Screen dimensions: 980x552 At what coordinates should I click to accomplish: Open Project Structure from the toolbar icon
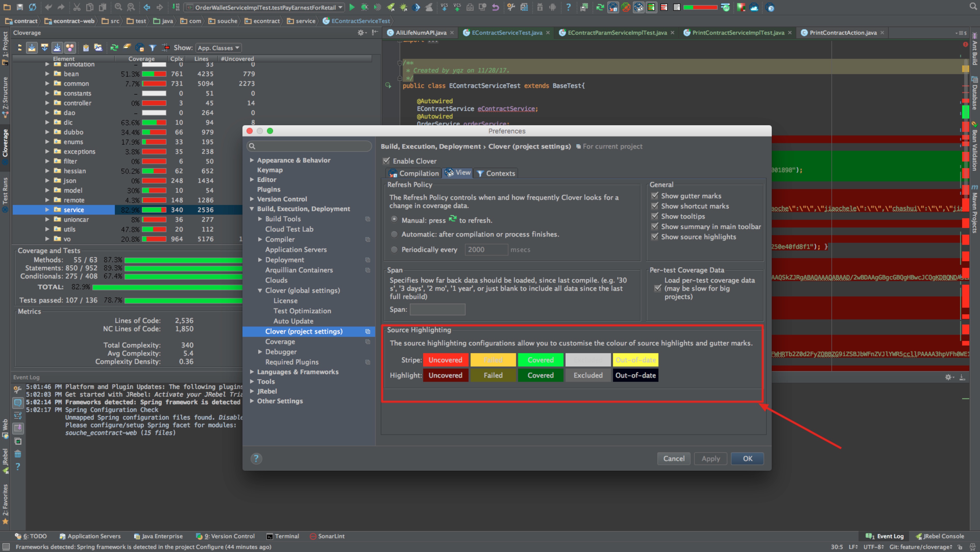click(x=524, y=7)
